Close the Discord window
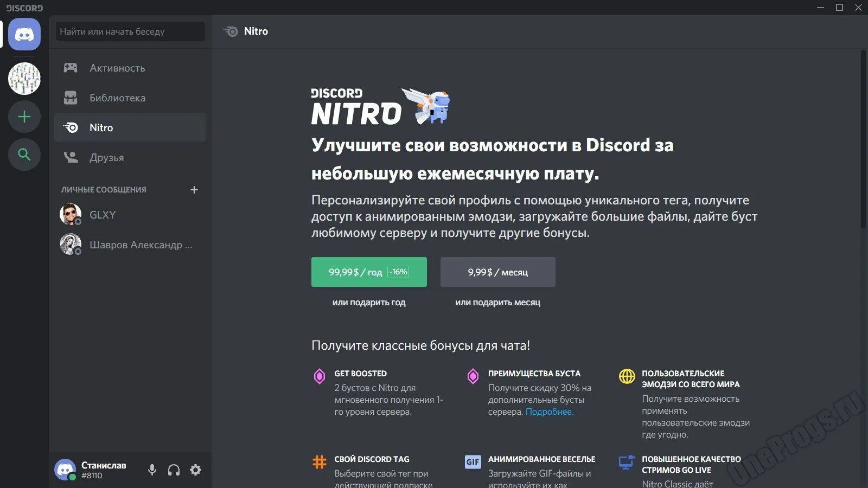The height and width of the screenshot is (488, 868). (x=858, y=8)
